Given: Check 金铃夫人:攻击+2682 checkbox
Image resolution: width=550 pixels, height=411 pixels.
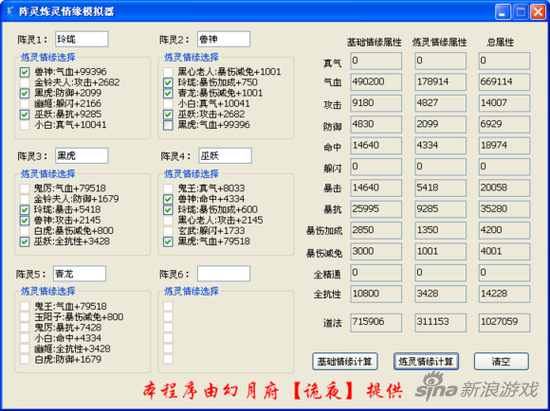Looking at the screenshot, I should coord(25,83).
